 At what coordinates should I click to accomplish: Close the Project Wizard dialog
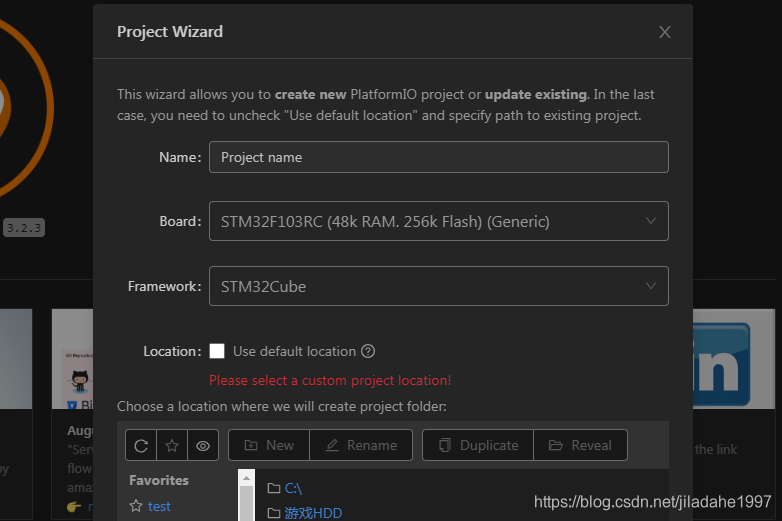pos(665,32)
